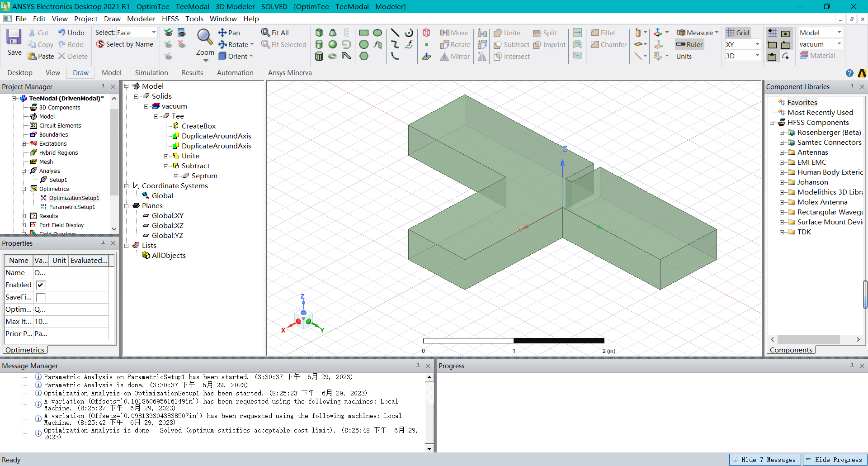Image resolution: width=868 pixels, height=466 pixels.
Task: Click the red Create Region icon
Action: tap(426, 33)
